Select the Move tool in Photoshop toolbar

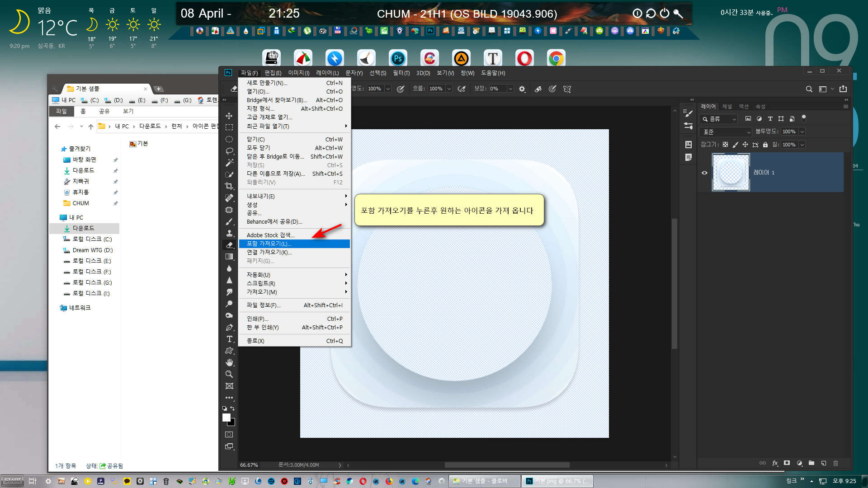229,116
